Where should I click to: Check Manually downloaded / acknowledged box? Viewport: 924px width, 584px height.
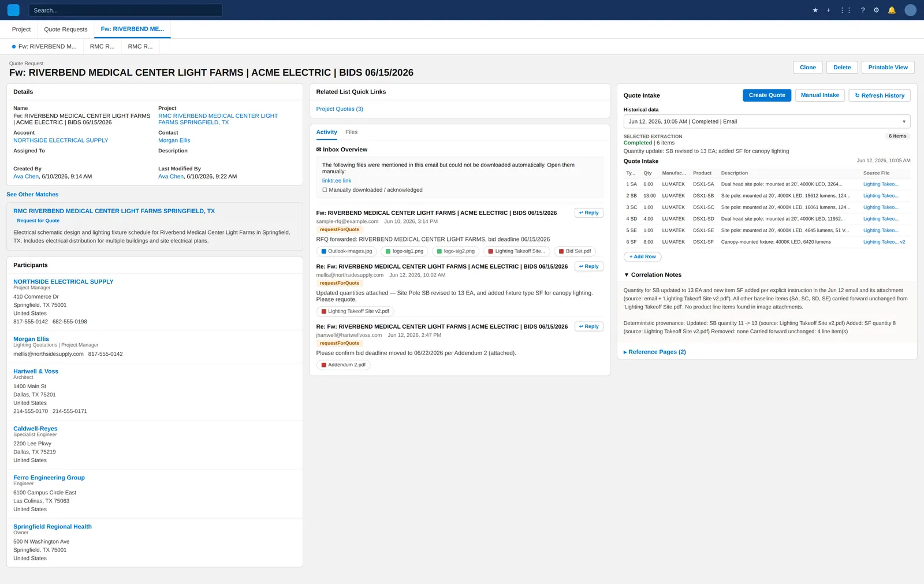tap(325, 190)
